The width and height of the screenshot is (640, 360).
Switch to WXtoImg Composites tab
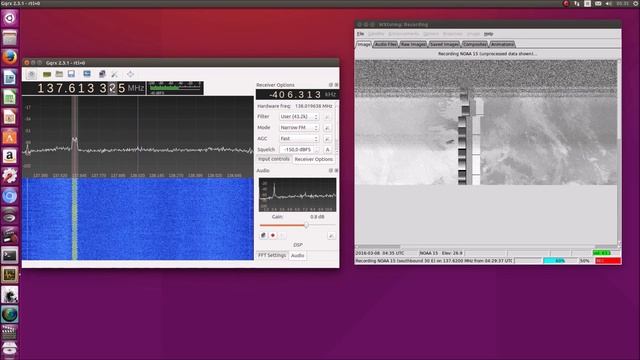coord(475,44)
